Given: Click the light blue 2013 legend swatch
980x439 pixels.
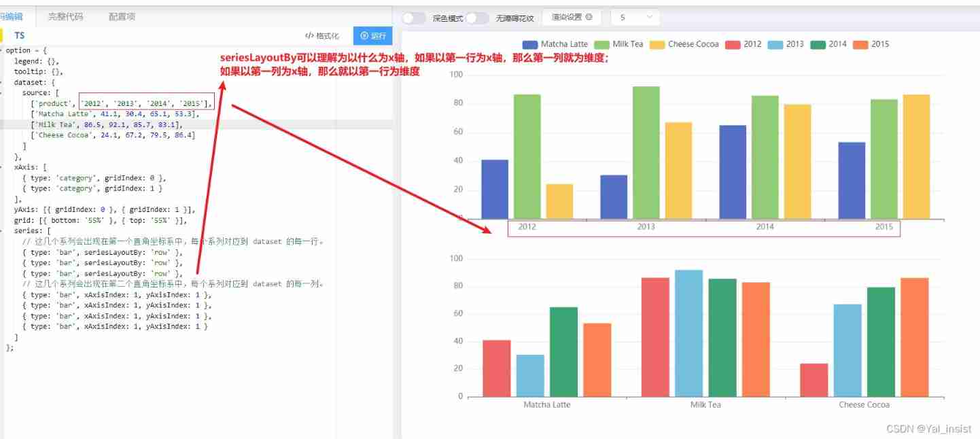Looking at the screenshot, I should click(x=775, y=44).
